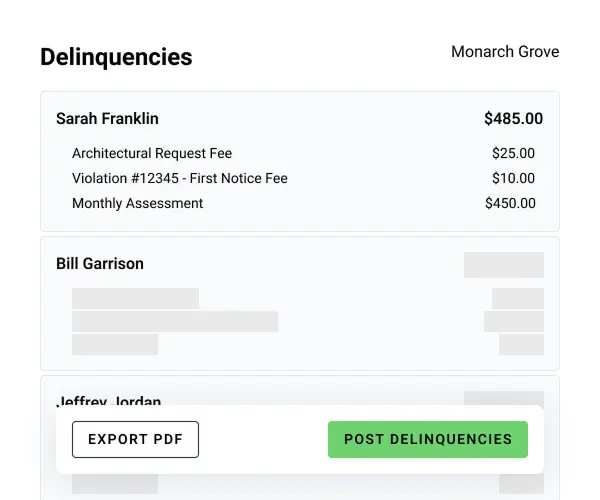
Task: Select Bill Garrison's third placeholder line item
Action: pos(115,344)
